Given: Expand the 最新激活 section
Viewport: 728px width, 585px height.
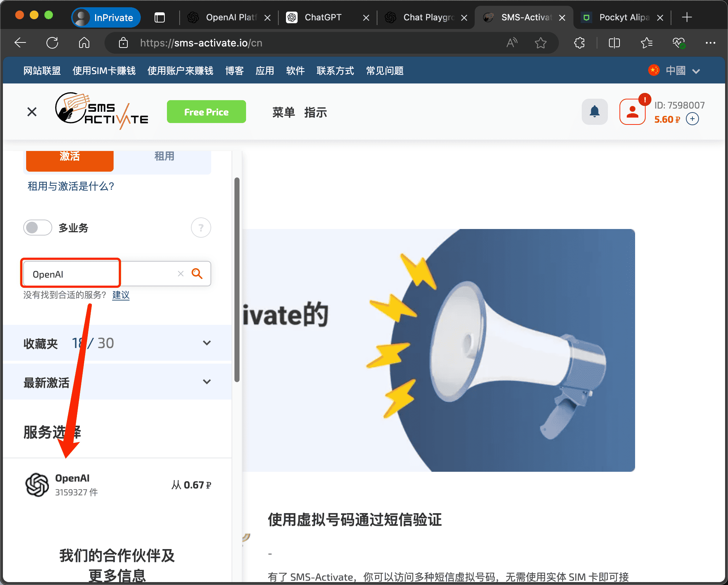Looking at the screenshot, I should [x=207, y=382].
